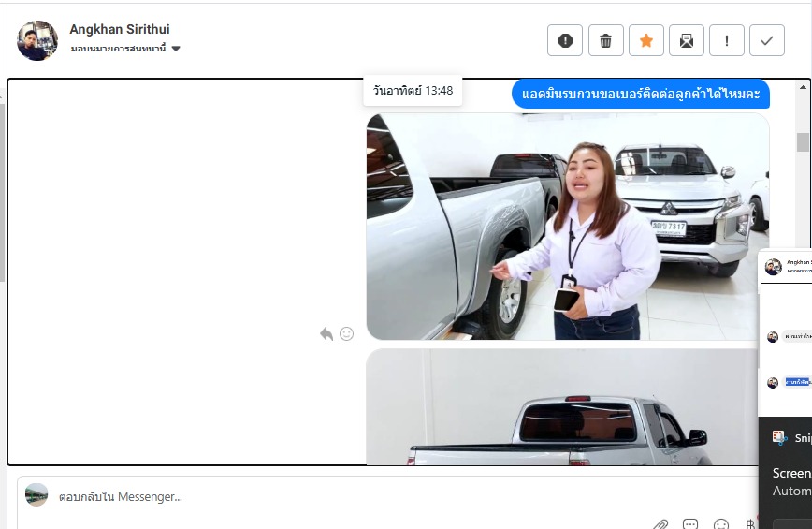The width and height of the screenshot is (812, 529).
Task: Mark conversation done with checkmark button
Action: (x=767, y=40)
